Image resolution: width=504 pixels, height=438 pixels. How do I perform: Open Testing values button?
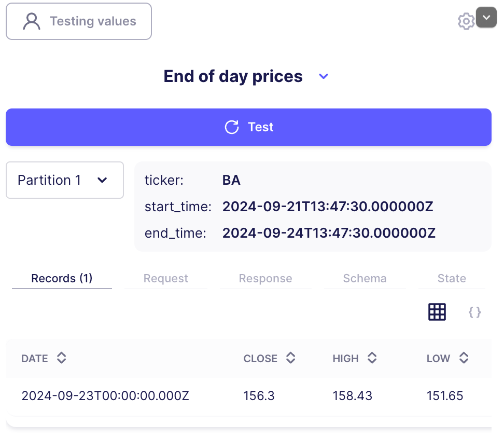79,21
